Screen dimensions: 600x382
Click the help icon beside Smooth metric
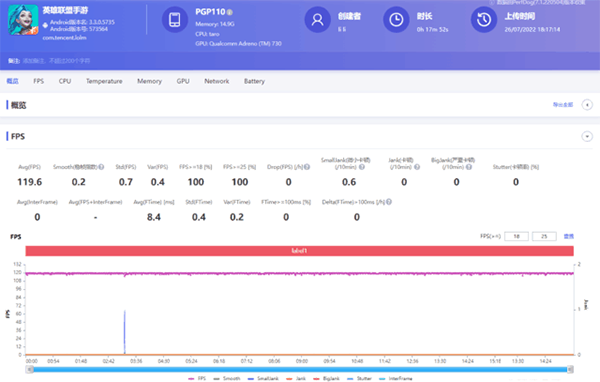(101, 167)
